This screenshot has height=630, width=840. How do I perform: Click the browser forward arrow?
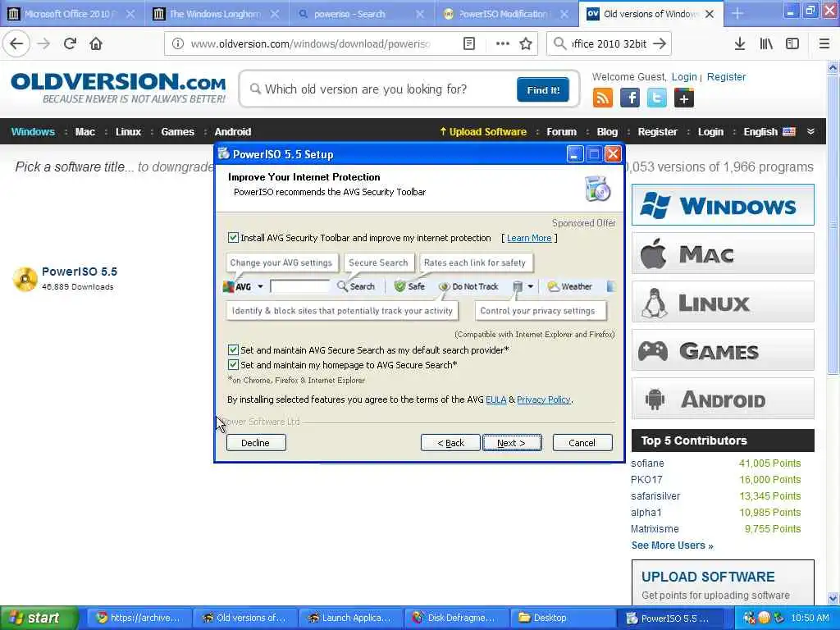44,44
